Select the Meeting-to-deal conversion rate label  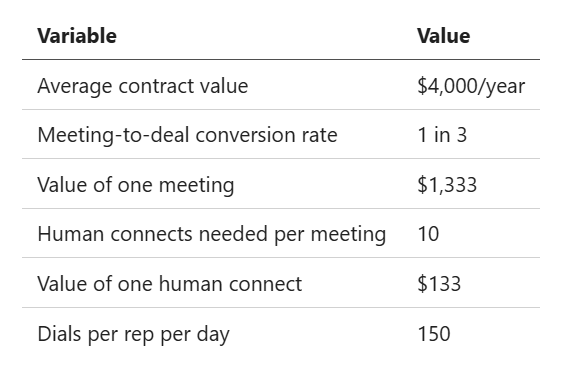click(187, 135)
